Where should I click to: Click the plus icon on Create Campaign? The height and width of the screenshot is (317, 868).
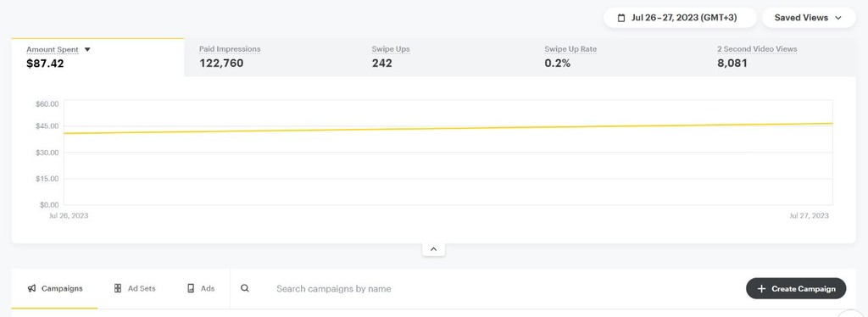761,289
